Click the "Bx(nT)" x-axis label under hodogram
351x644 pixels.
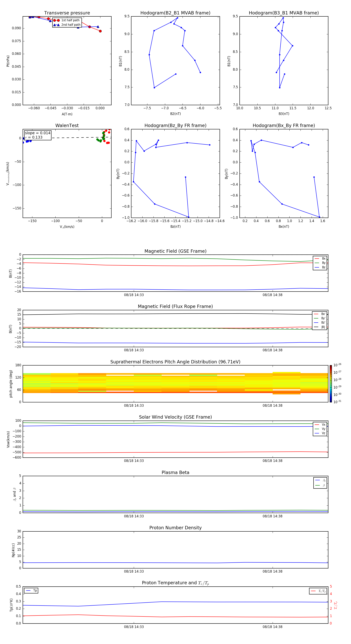point(284,227)
